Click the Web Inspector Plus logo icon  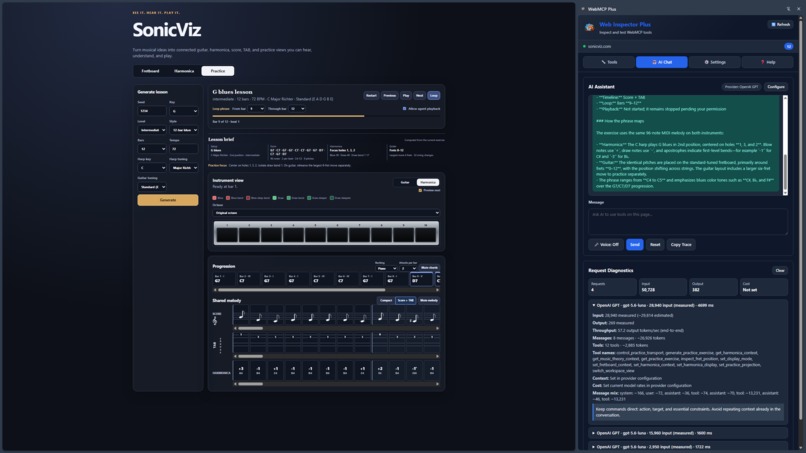[590, 27]
